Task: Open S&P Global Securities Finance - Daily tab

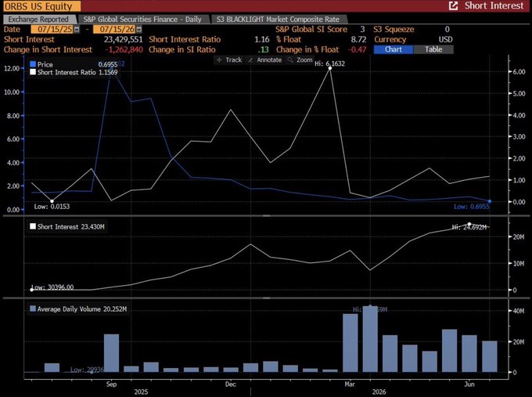Action: point(142,20)
